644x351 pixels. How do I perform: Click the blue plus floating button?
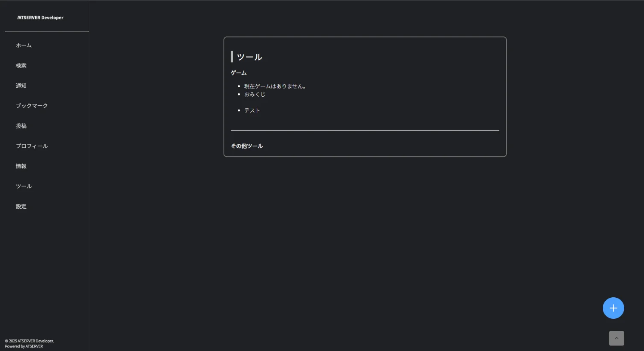pos(613,308)
